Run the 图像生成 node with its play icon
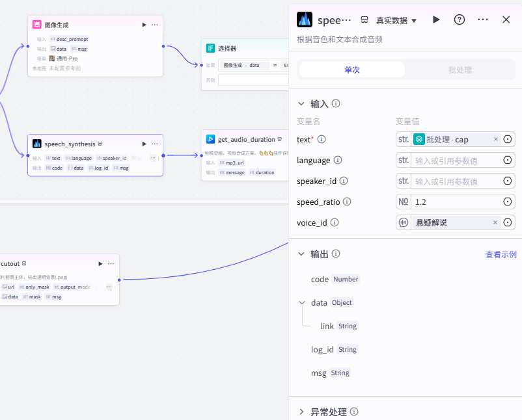Image resolution: width=522 pixels, height=420 pixels. click(x=144, y=25)
